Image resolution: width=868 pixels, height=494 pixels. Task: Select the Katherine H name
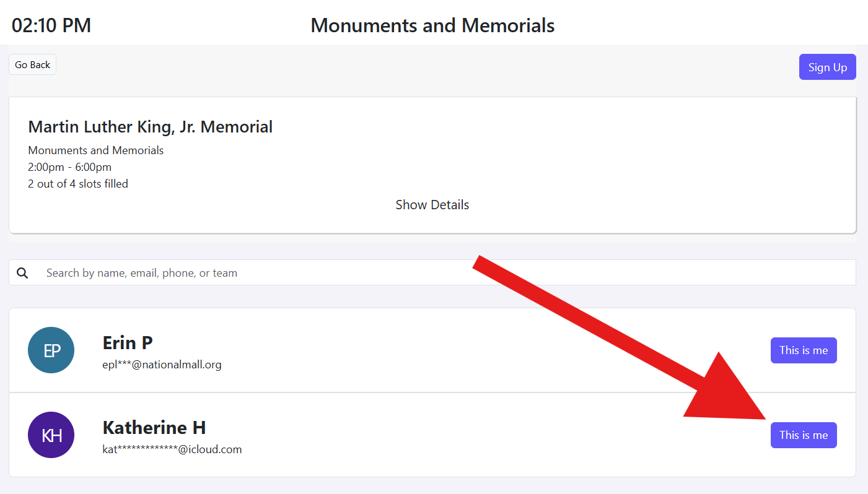point(154,428)
